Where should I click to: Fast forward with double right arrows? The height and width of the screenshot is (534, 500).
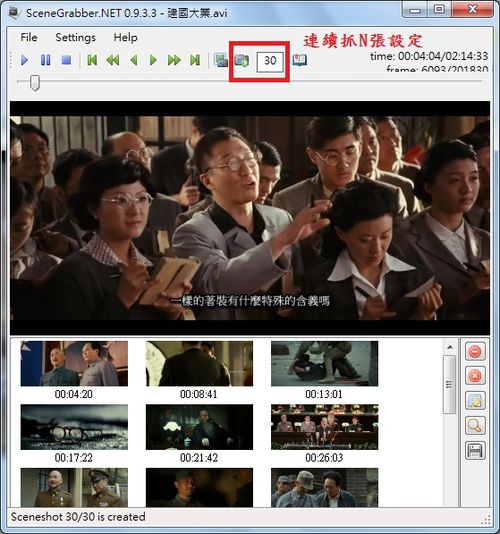(174, 60)
